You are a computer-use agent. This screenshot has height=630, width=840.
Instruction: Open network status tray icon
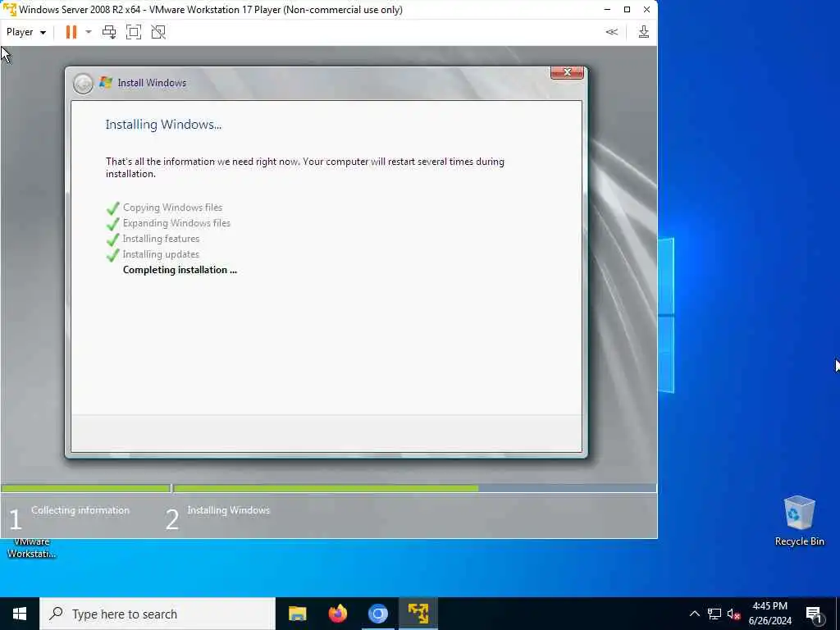tap(714, 614)
